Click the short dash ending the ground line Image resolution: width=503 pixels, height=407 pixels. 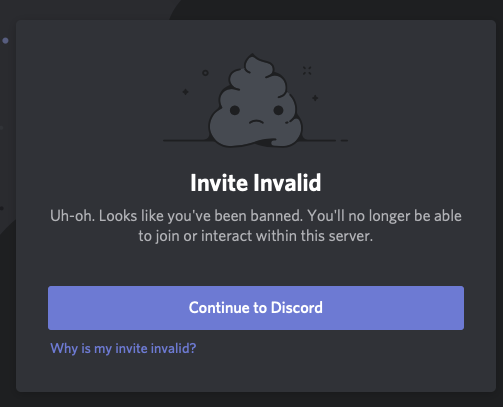(344, 140)
